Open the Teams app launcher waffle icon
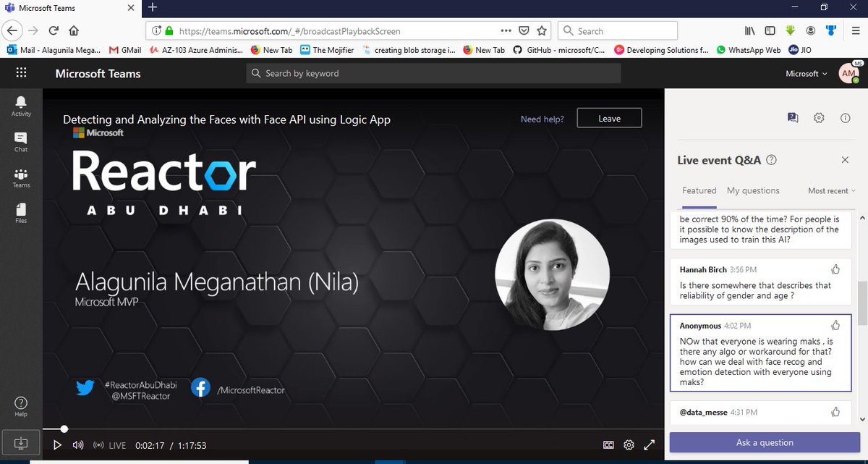 point(21,73)
